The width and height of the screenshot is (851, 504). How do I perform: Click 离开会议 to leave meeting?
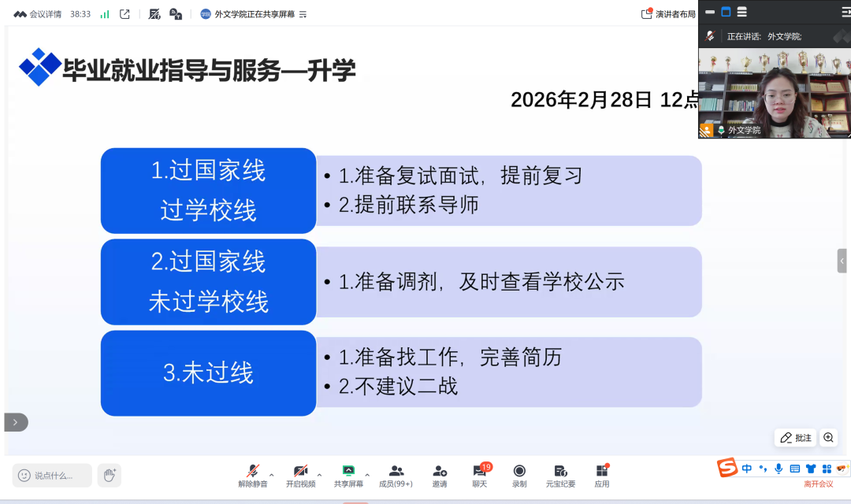click(x=818, y=484)
